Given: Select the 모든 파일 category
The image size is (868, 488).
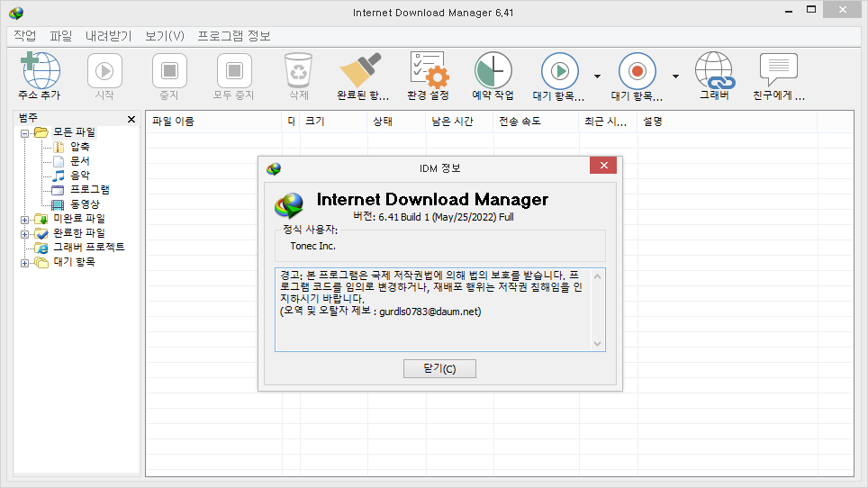Looking at the screenshot, I should tap(74, 132).
